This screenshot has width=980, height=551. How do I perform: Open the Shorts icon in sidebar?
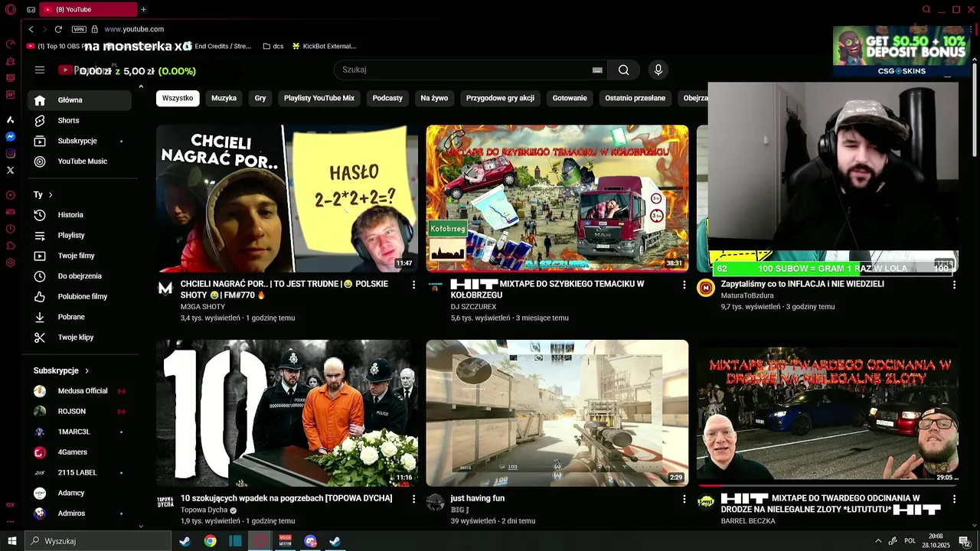click(40, 120)
